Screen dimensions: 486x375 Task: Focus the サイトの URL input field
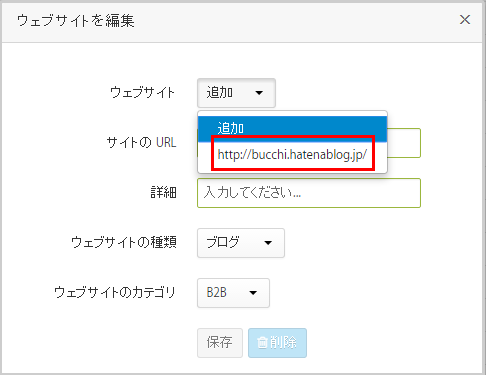(404, 143)
